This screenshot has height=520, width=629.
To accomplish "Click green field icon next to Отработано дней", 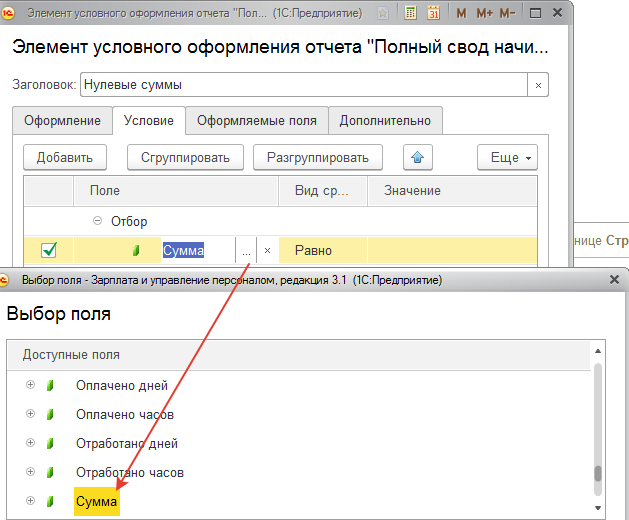I will click(x=50, y=443).
